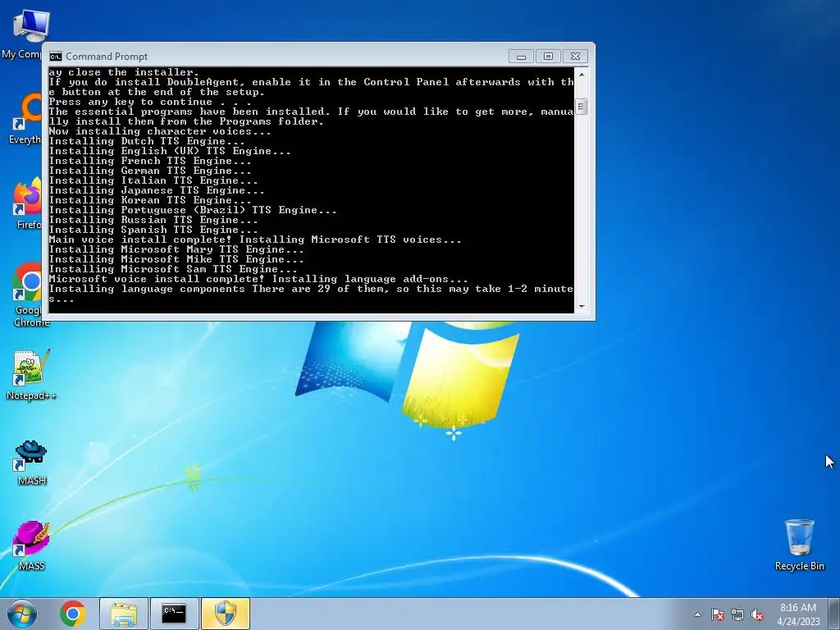Viewport: 840px width, 630px height.
Task: Launch the MASS desktop shortcut
Action: pos(31,546)
